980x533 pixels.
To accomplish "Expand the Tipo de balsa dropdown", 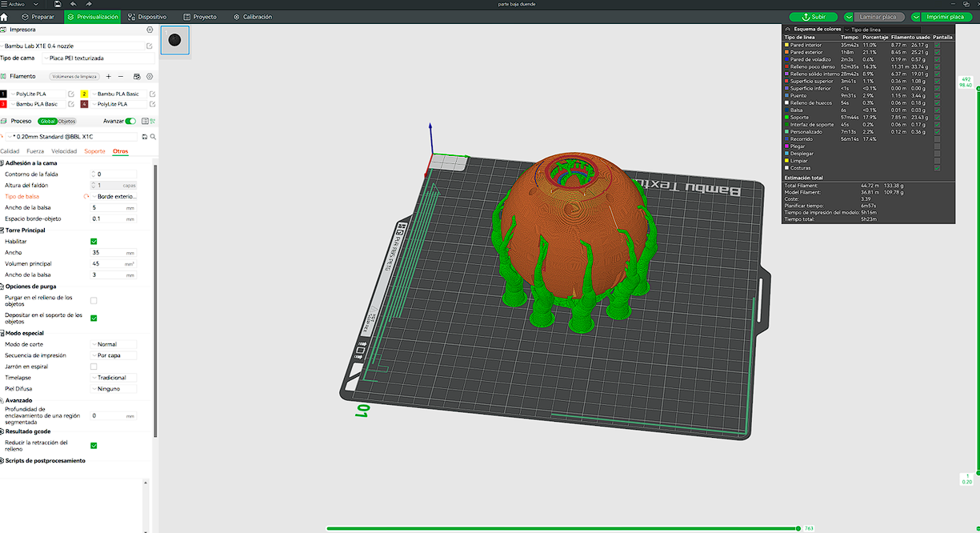I will (x=113, y=196).
